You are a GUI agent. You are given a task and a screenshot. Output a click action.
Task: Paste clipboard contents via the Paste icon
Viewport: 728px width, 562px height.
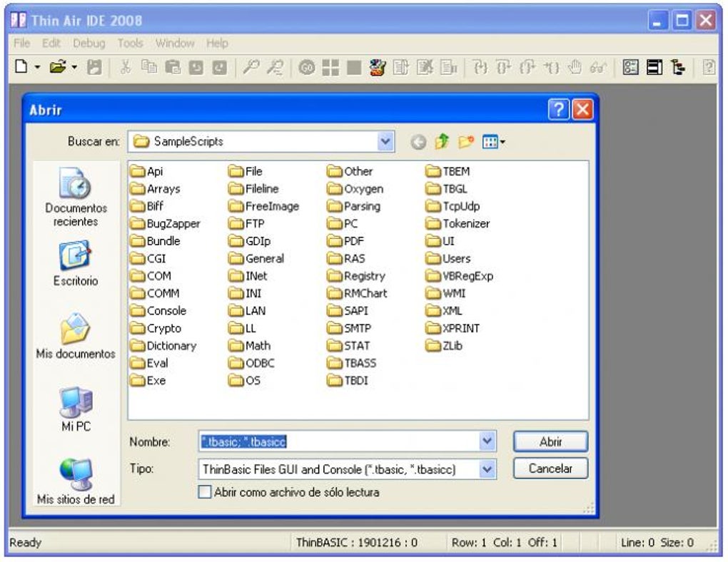click(x=175, y=67)
